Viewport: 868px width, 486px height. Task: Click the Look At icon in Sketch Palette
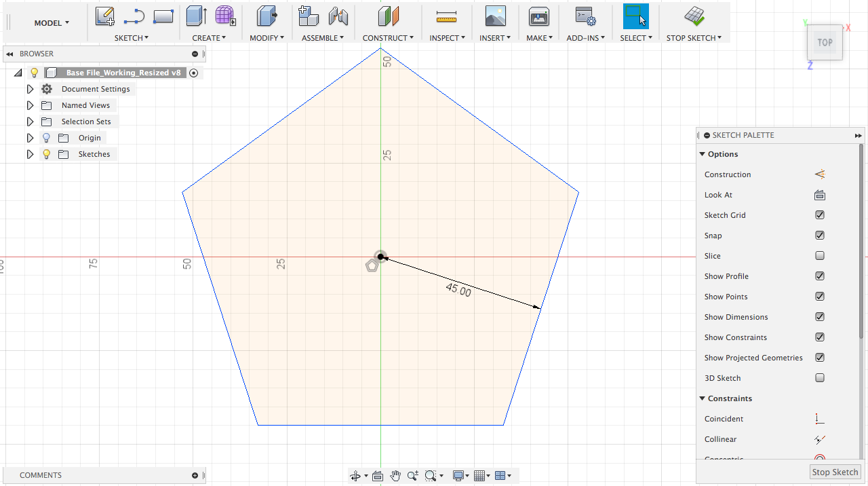pyautogui.click(x=820, y=195)
